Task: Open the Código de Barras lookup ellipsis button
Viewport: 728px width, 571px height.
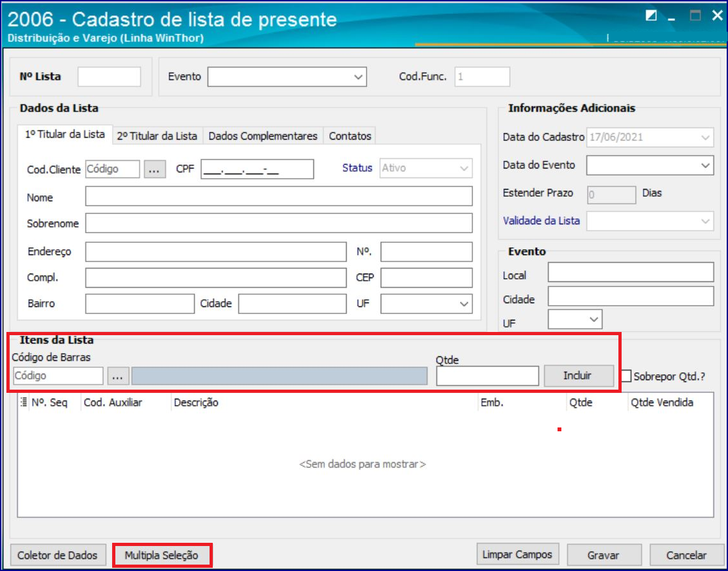Action: (x=118, y=376)
